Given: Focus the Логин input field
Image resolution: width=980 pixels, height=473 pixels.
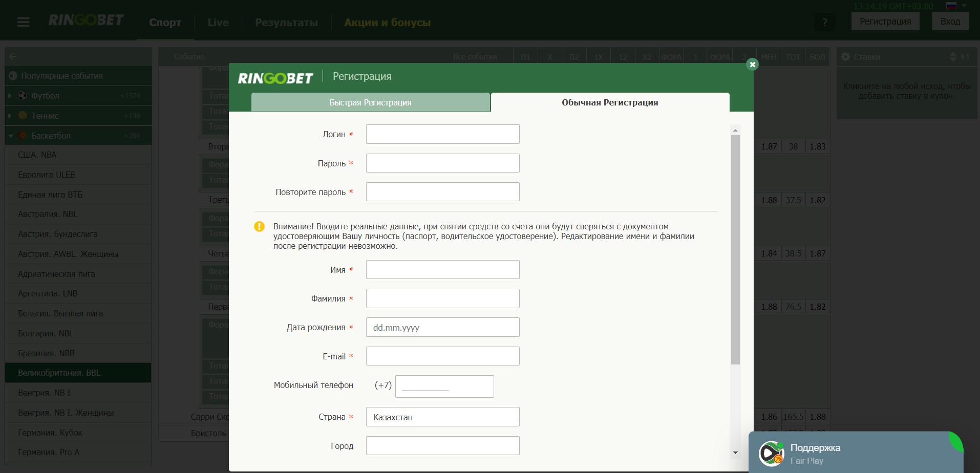Looking at the screenshot, I should point(443,134).
